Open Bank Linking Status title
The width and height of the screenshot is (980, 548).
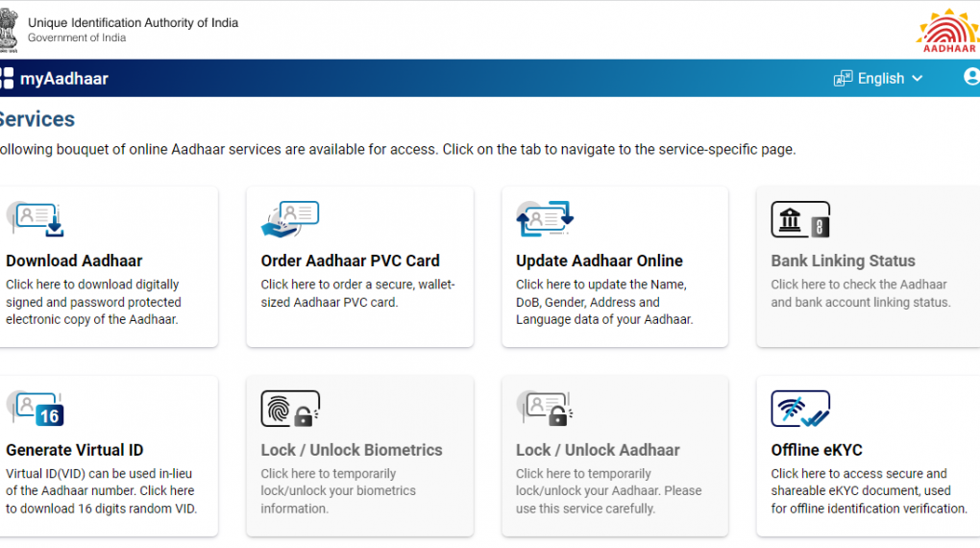[x=843, y=261]
